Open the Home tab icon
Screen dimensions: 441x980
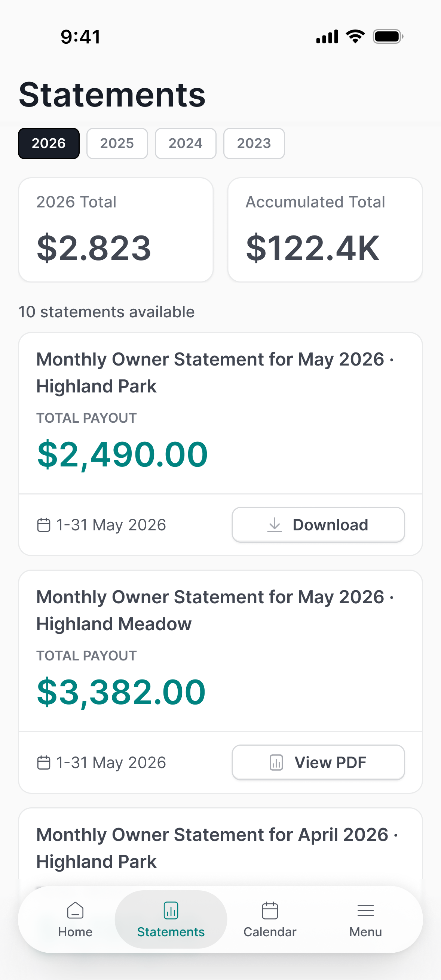(75, 910)
